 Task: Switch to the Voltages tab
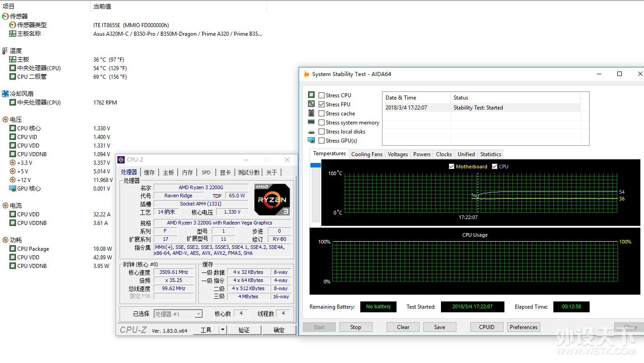[398, 154]
